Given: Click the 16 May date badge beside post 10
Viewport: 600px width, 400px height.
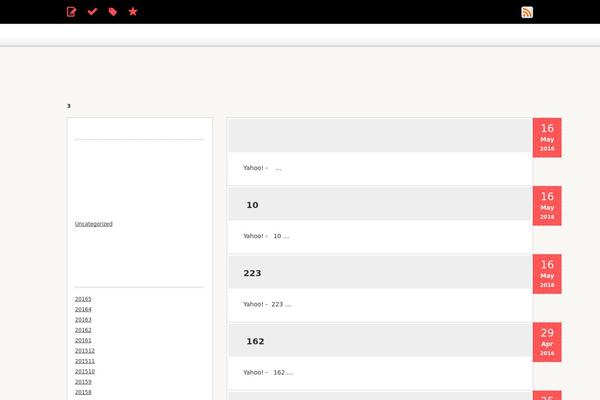Looking at the screenshot, I should point(547,206).
